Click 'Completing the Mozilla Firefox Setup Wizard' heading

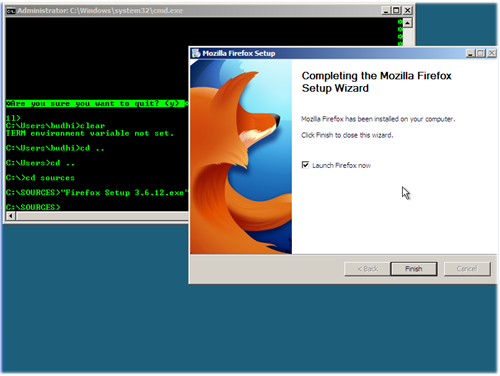tap(376, 82)
